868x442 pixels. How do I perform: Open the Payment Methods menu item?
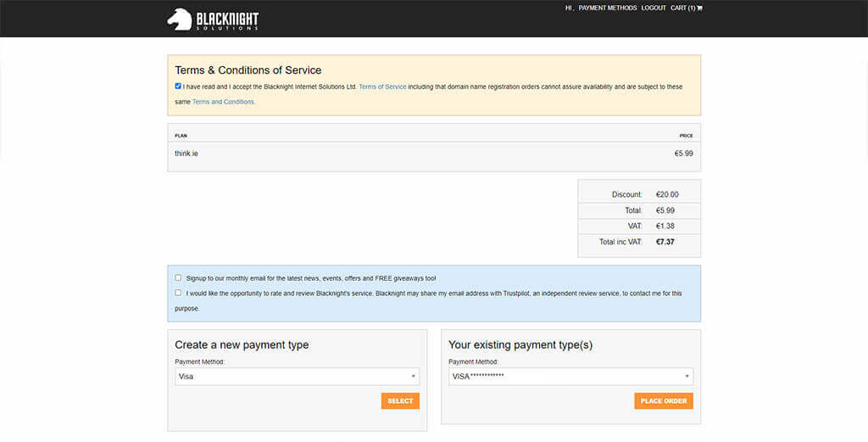coord(607,8)
